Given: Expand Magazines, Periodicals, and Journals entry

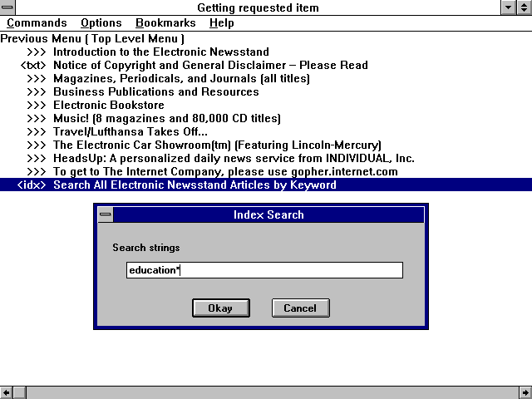Looking at the screenshot, I should pyautogui.click(x=181, y=78).
